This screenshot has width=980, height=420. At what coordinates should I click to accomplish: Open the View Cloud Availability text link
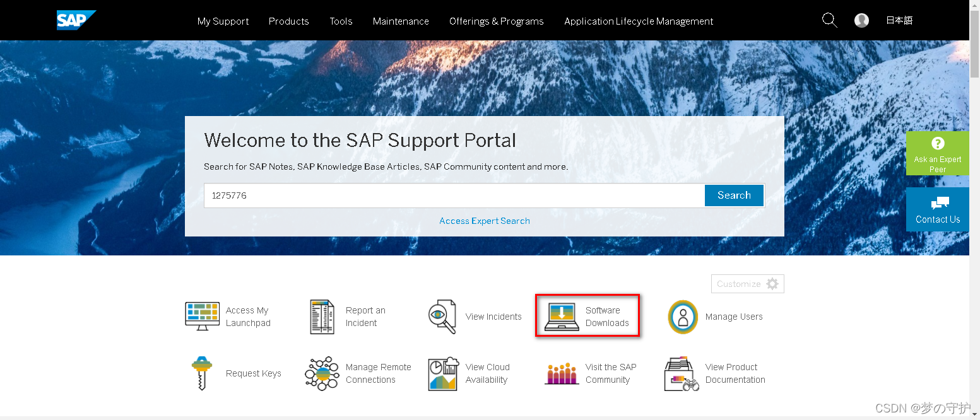pos(487,373)
